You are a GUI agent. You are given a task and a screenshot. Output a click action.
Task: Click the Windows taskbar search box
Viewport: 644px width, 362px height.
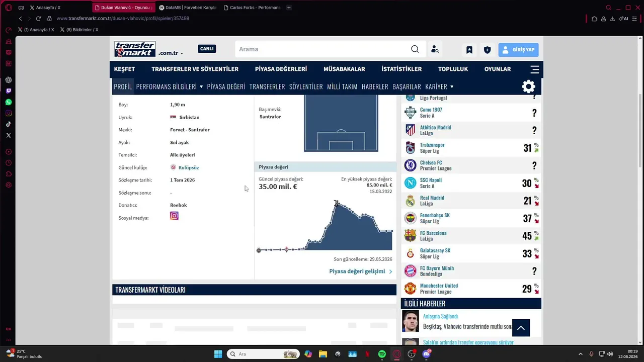263,354
